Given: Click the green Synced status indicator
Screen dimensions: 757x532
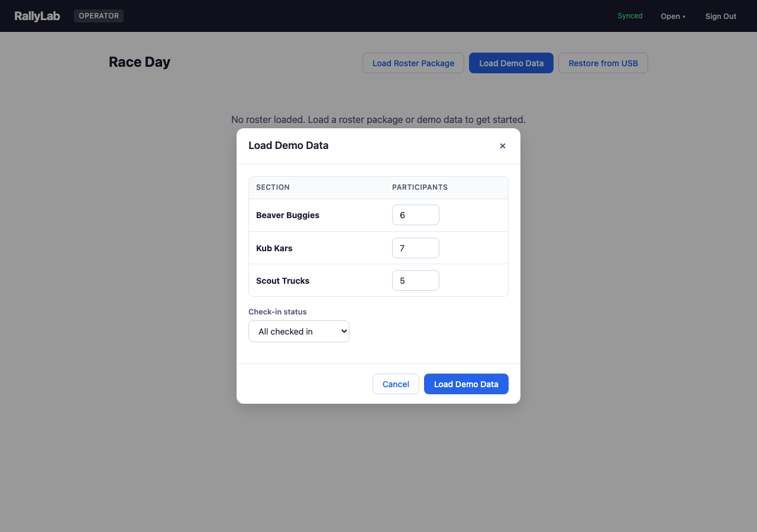Looking at the screenshot, I should click(629, 16).
